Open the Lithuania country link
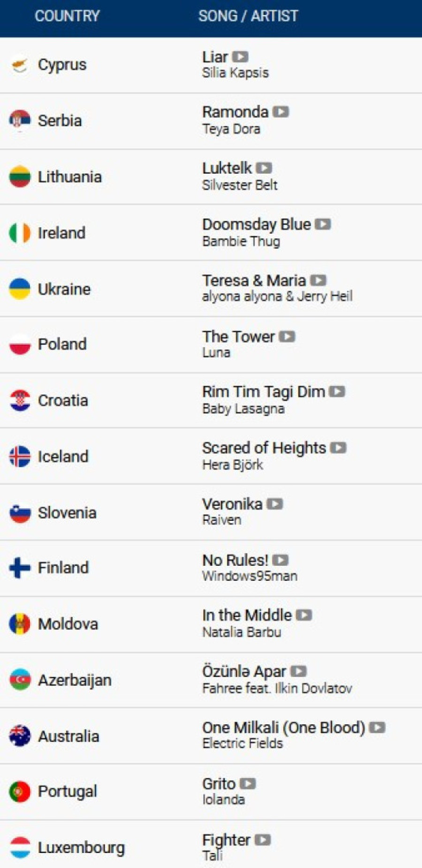The width and height of the screenshot is (422, 868). [x=69, y=177]
